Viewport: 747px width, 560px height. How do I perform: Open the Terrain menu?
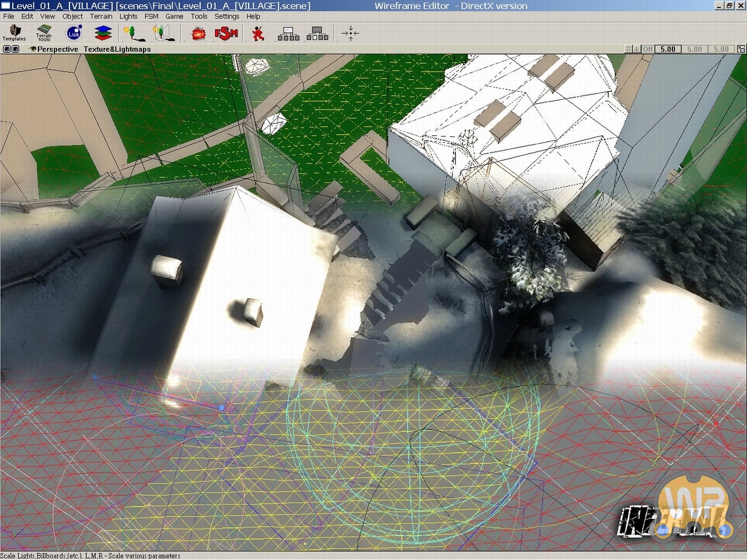click(101, 16)
